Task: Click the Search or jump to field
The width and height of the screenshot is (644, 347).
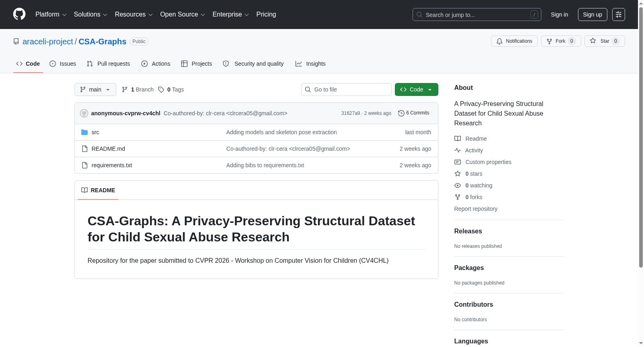Action: point(477,15)
